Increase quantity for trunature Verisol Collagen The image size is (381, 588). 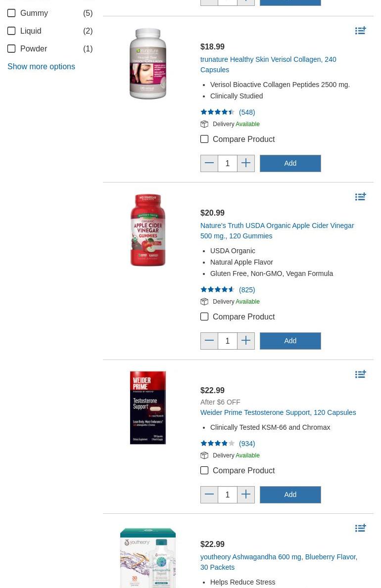click(246, 163)
